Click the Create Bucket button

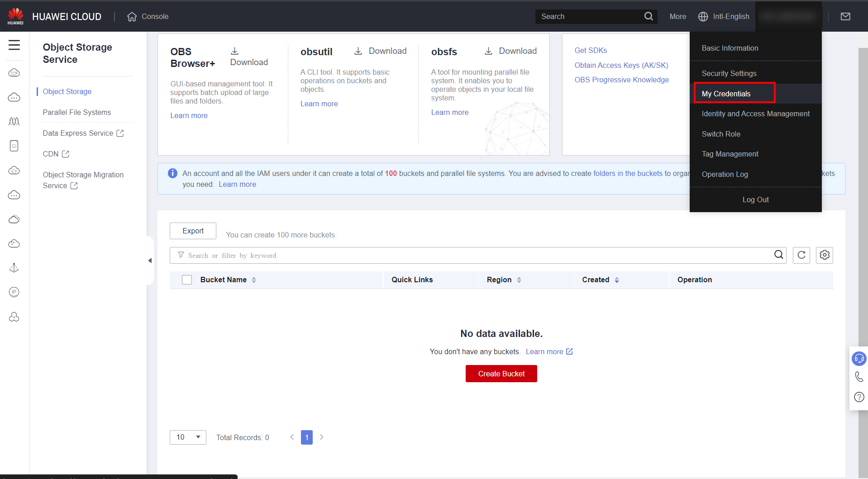point(501,374)
